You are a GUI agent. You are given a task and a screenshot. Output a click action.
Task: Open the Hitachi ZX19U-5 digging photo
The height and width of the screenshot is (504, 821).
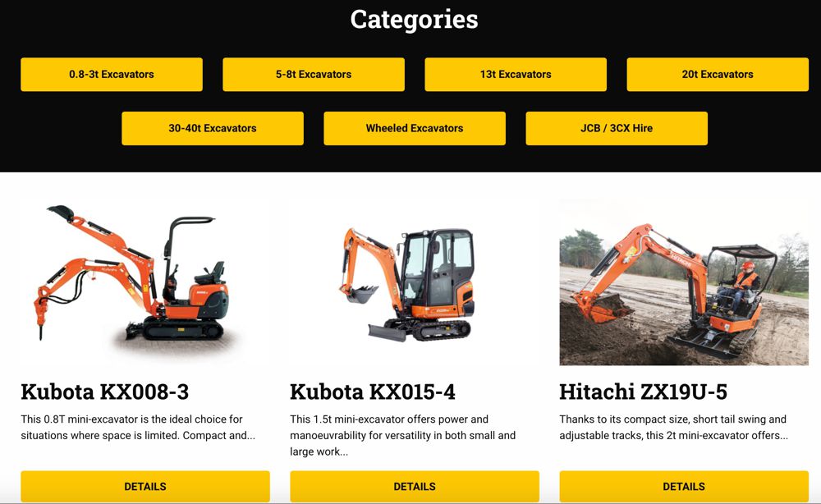[x=684, y=282]
